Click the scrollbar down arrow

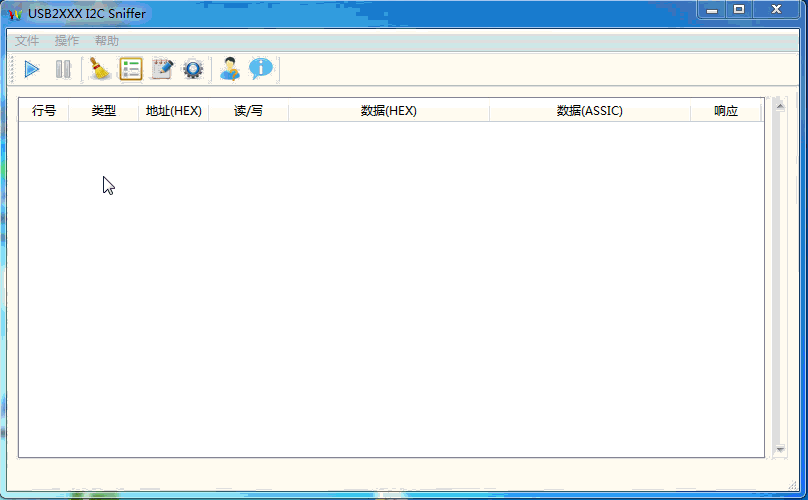pyautogui.click(x=780, y=449)
